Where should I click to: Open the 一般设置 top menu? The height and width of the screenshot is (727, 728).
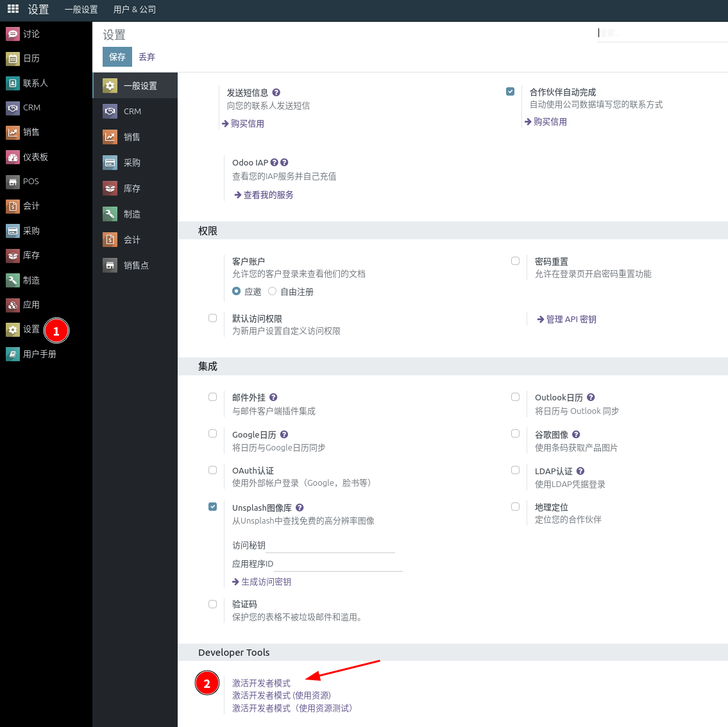coord(81,9)
